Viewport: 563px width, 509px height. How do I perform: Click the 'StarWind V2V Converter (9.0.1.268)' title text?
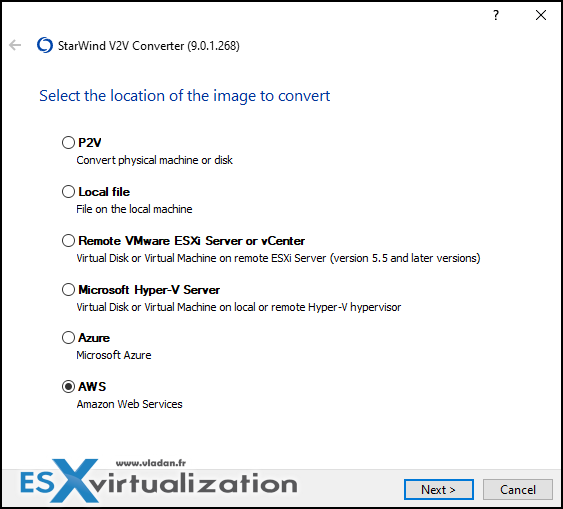(149, 46)
